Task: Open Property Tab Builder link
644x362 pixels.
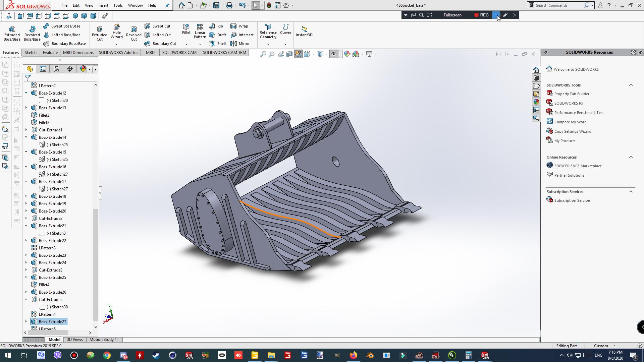Action: point(572,94)
